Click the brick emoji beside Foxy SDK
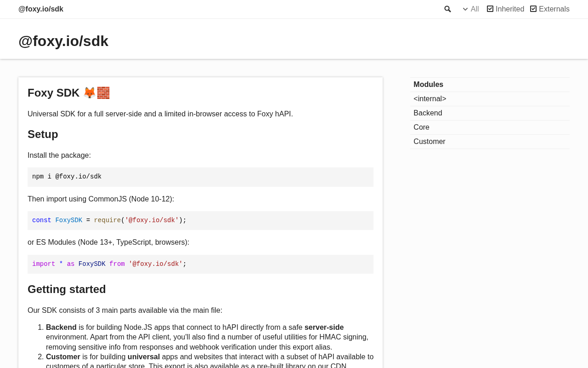Screen dimensions: 588x368 (103, 93)
